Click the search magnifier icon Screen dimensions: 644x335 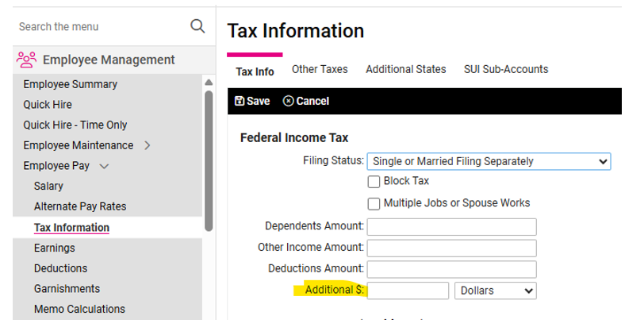[197, 26]
